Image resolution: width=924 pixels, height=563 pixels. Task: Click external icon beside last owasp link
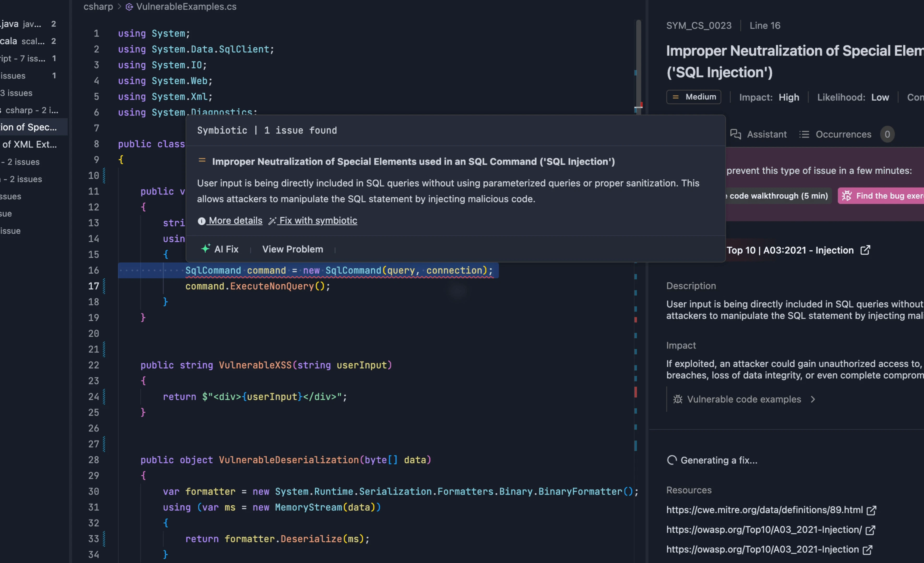pyautogui.click(x=867, y=550)
